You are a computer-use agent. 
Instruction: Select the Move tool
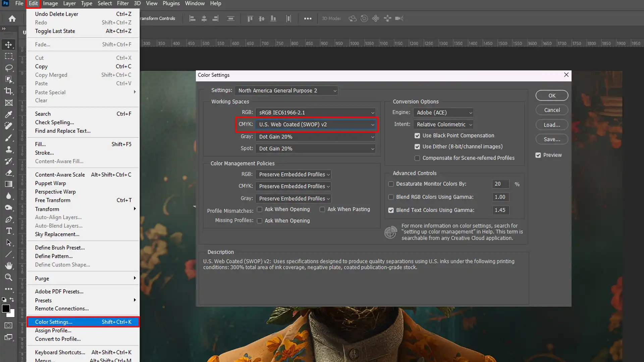(x=9, y=45)
